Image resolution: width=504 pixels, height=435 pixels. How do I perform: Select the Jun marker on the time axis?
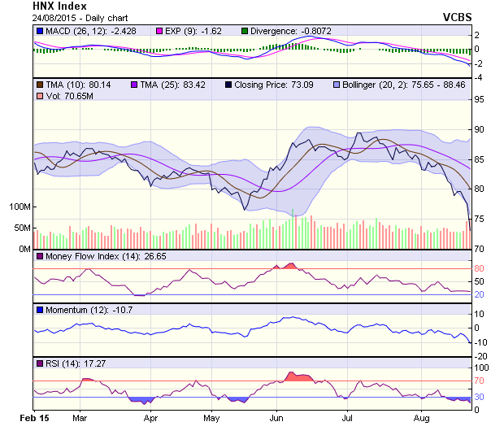pos(276,419)
